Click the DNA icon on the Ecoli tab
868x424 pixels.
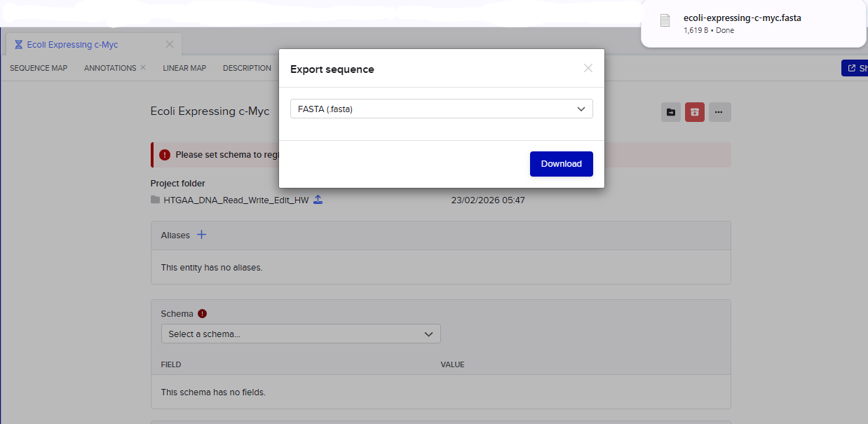pos(18,45)
